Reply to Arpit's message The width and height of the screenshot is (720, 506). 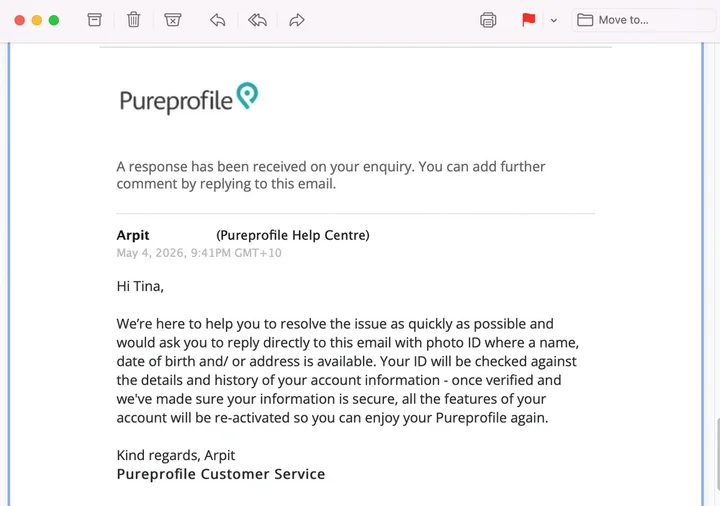point(218,20)
